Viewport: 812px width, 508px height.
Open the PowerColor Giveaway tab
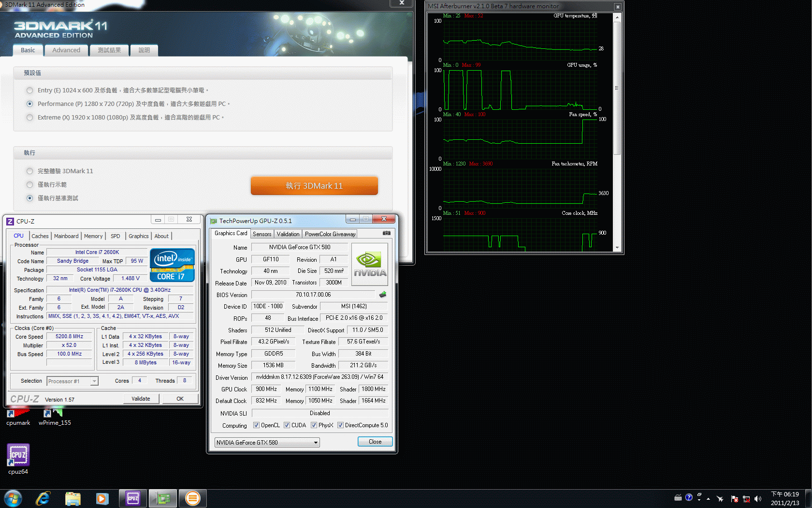330,234
